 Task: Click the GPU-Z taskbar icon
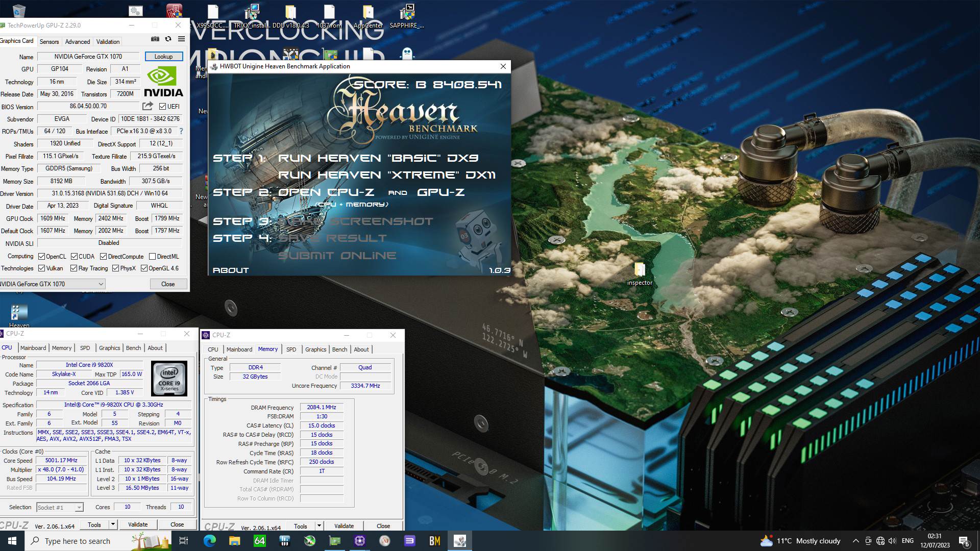(335, 541)
